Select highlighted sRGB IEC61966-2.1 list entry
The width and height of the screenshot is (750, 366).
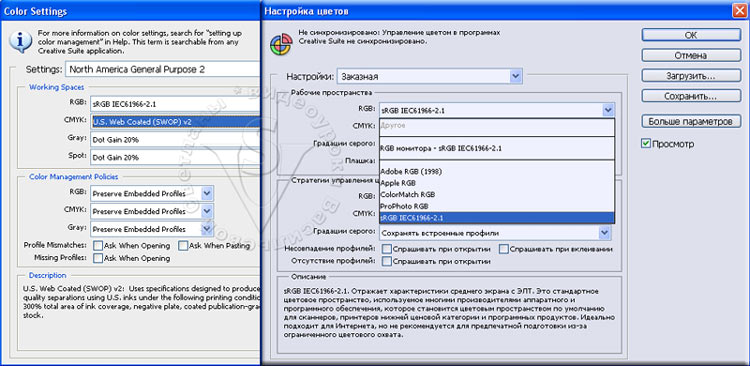tap(496, 218)
